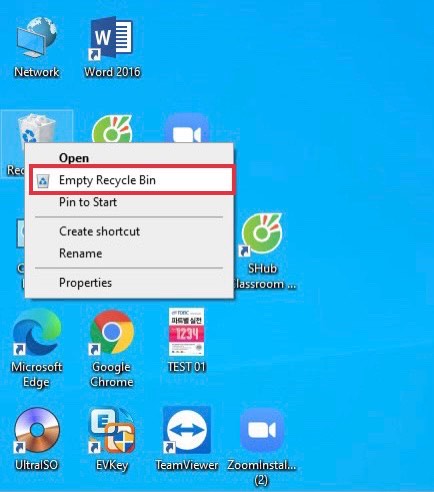
Task: Open Properties from the context menu
Action: 85,283
